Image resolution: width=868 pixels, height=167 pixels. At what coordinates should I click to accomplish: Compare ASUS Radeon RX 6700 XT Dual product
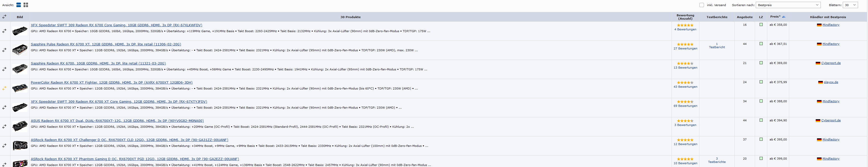tap(4, 127)
